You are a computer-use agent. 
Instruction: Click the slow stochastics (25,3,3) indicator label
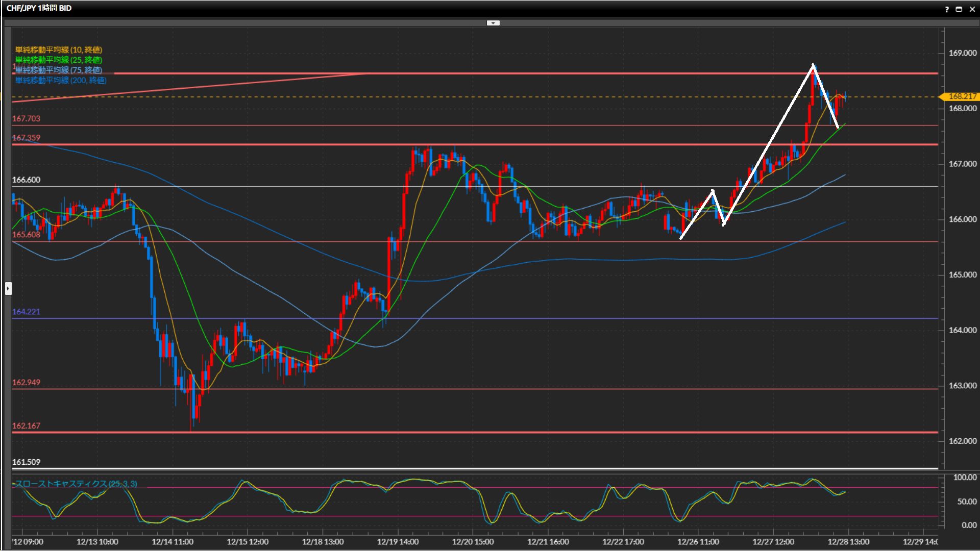tap(76, 484)
